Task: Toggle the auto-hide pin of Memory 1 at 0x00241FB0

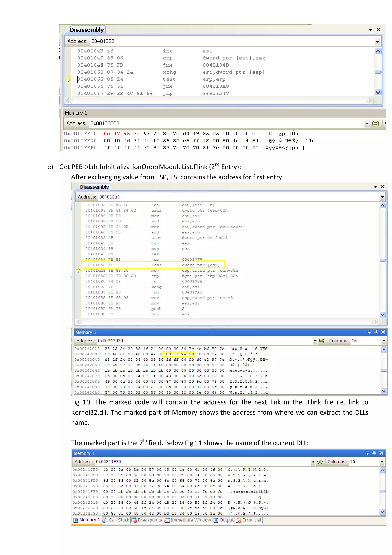Action: (374, 453)
